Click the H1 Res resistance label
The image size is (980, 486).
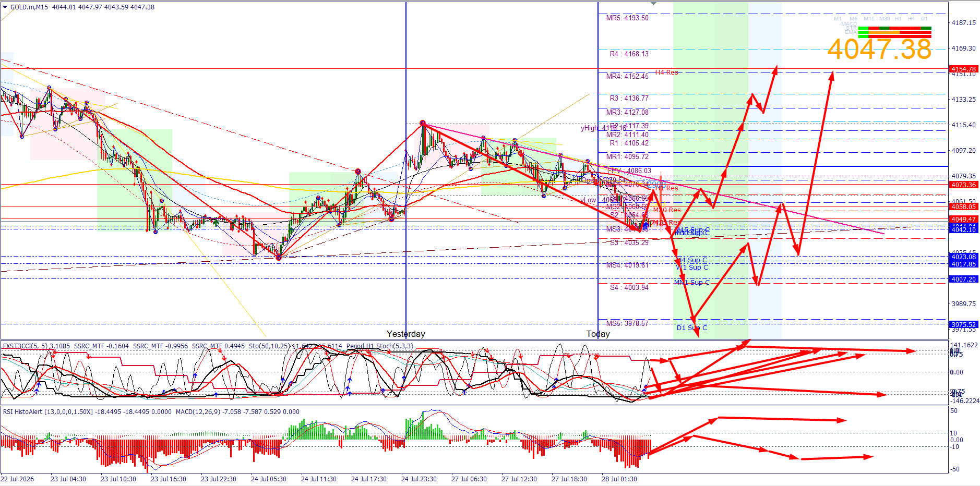pyautogui.click(x=666, y=188)
